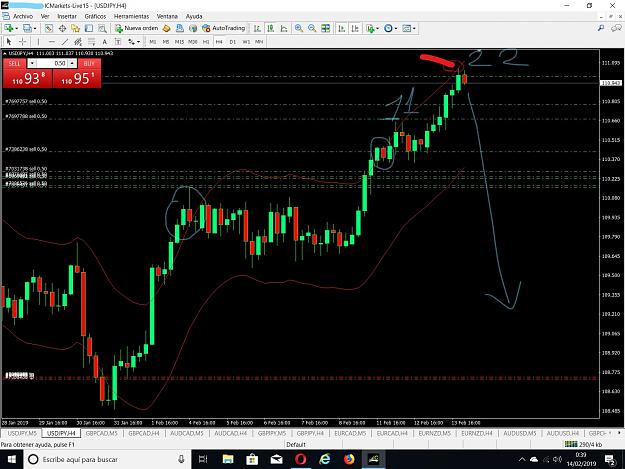Switch to the EURNZD,M5 chart tab
The width and height of the screenshot is (625, 469).
point(434,433)
